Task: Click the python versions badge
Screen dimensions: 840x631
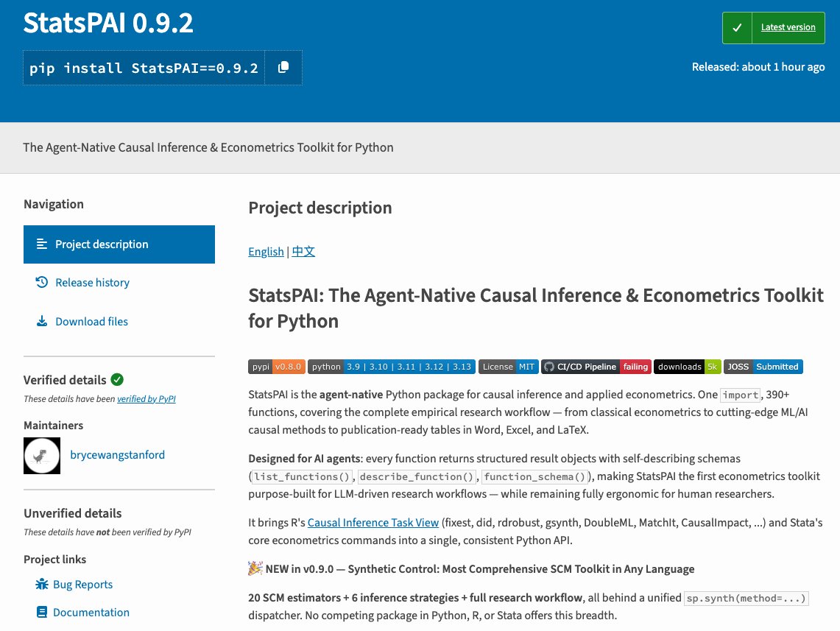Action: [x=392, y=367]
